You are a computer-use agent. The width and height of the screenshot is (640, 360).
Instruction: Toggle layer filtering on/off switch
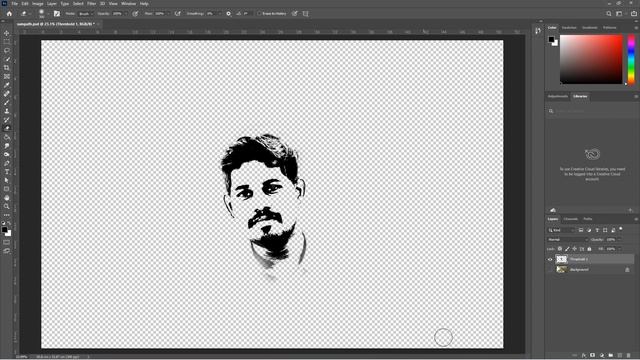(x=621, y=229)
